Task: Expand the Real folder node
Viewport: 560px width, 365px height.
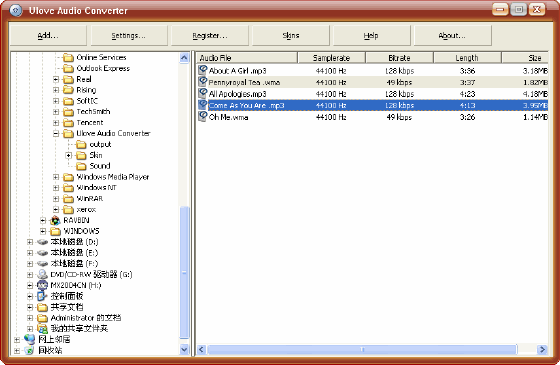Action: pos(56,79)
